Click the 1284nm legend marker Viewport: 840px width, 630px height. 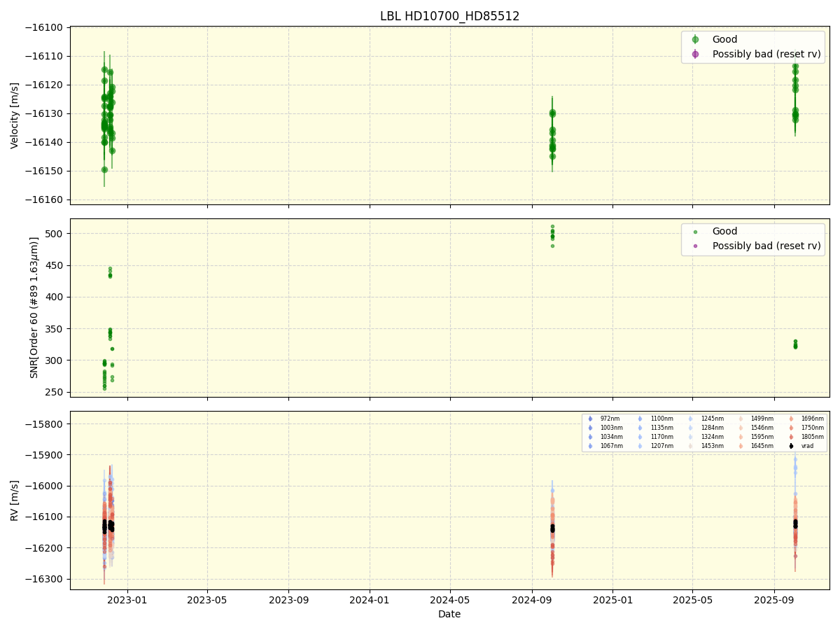pyautogui.click(x=690, y=428)
